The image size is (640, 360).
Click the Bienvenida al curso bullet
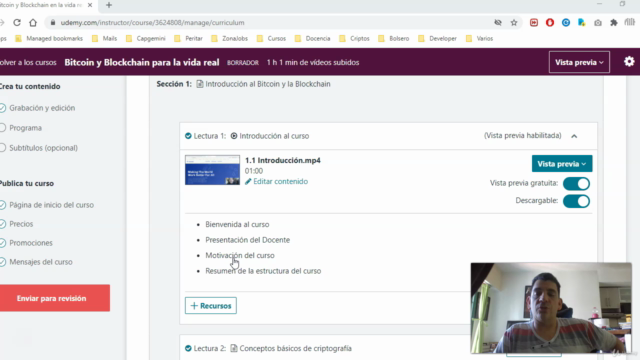tap(237, 224)
